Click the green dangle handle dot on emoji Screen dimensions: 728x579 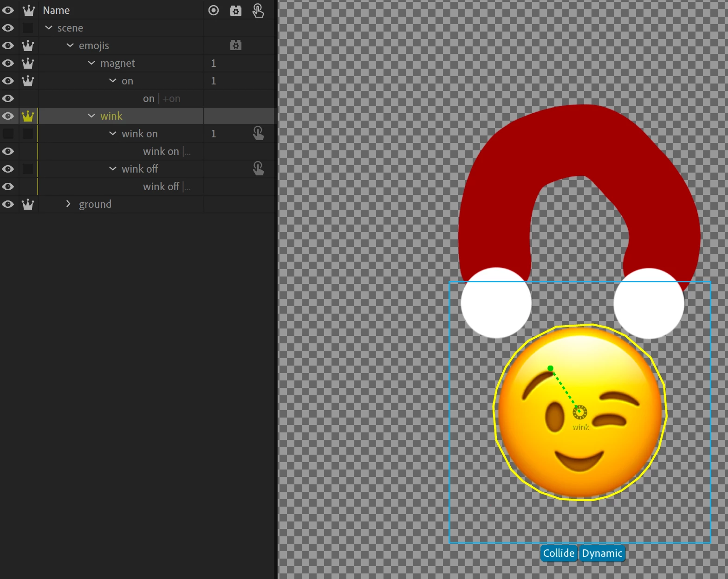[x=550, y=368]
